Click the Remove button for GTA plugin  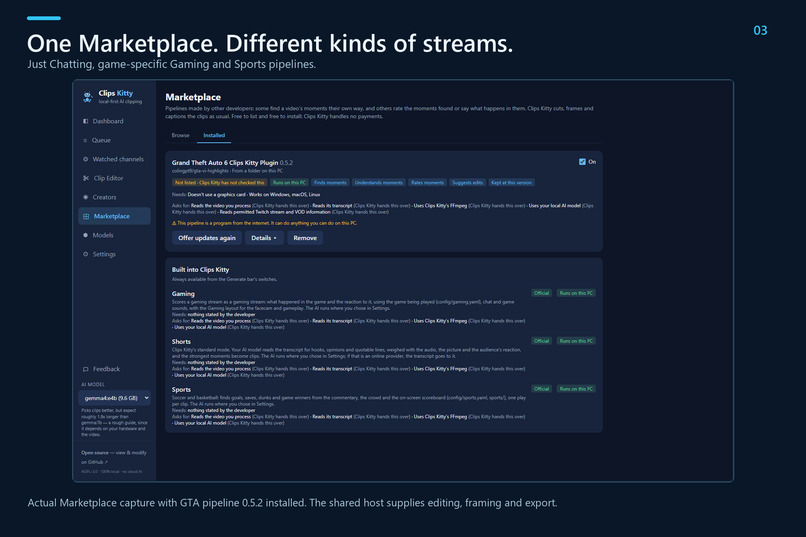coord(305,238)
